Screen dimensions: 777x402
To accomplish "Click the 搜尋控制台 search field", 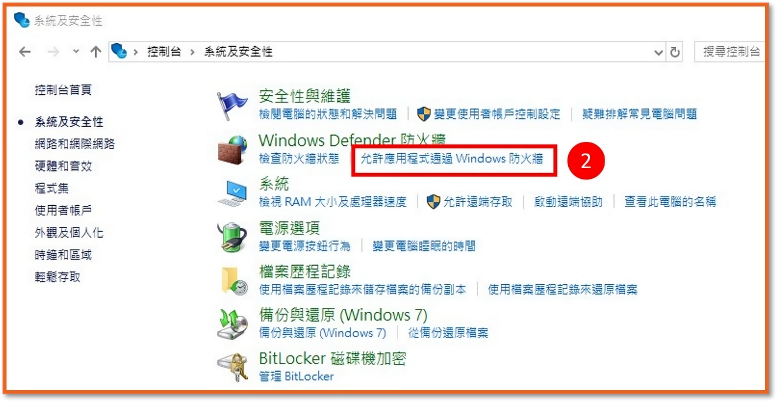I will 730,52.
